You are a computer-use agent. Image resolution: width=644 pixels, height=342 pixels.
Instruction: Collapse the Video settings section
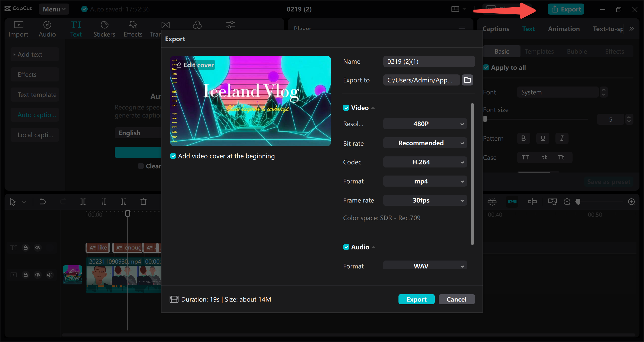pos(373,107)
